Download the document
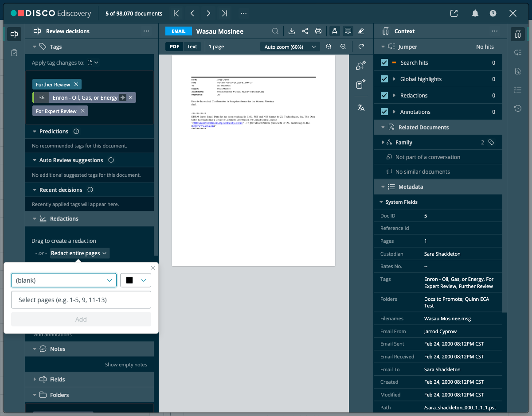The image size is (532, 416). pyautogui.click(x=292, y=31)
